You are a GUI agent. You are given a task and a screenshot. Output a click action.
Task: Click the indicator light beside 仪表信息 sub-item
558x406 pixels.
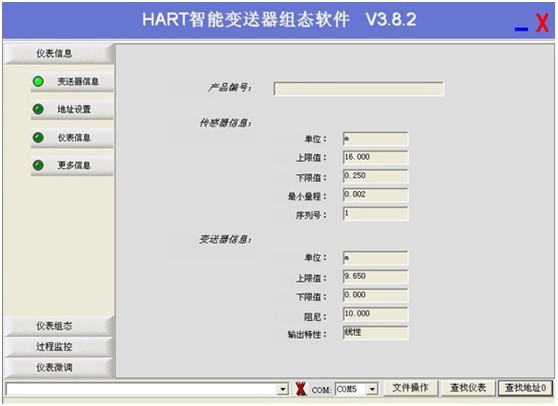coord(38,137)
